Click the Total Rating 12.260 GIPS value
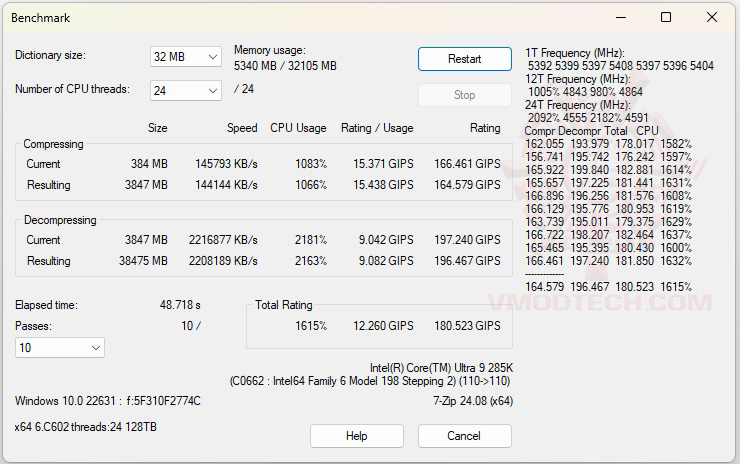 tap(383, 326)
